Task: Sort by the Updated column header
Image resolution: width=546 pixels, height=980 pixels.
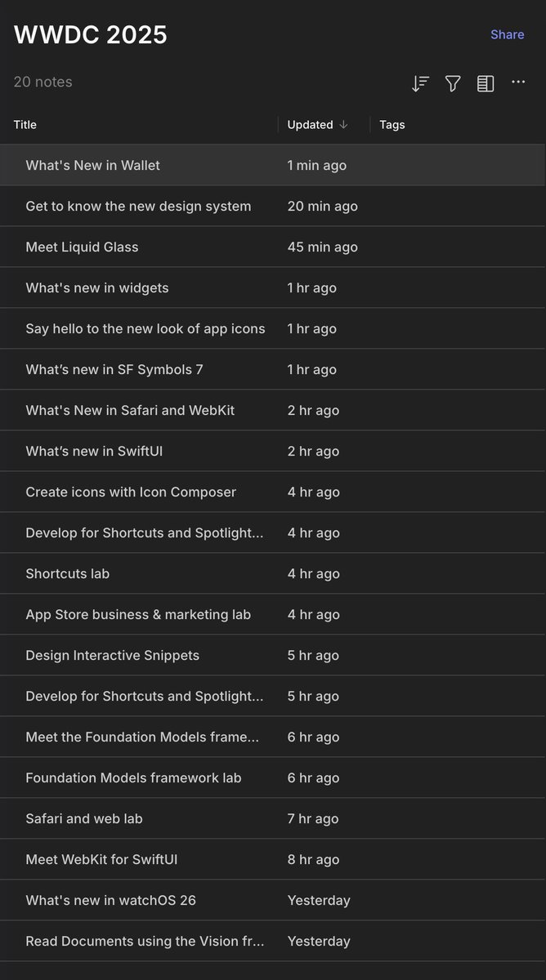Action: tap(318, 125)
